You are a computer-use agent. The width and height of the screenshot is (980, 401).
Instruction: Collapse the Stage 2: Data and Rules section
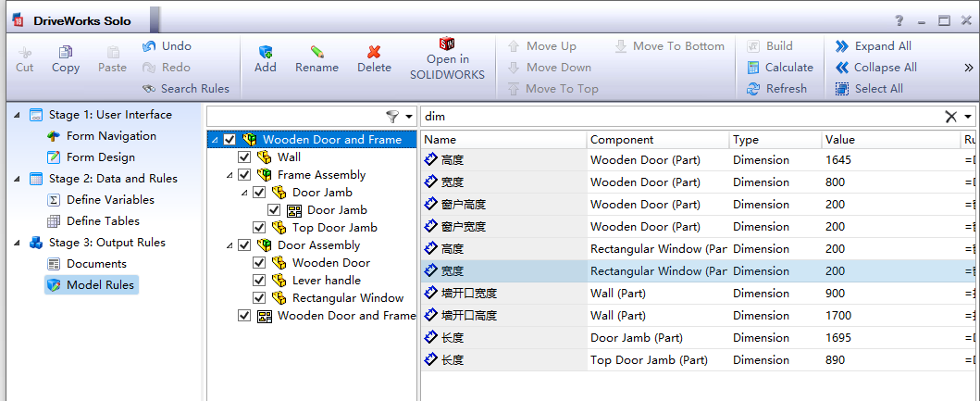point(17,179)
